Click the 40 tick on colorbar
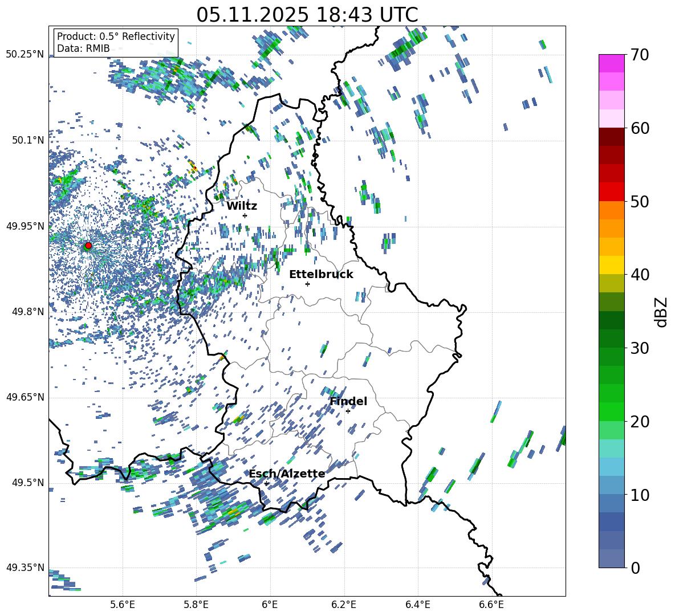Image resolution: width=675 pixels, height=616 pixels. pyautogui.click(x=640, y=275)
